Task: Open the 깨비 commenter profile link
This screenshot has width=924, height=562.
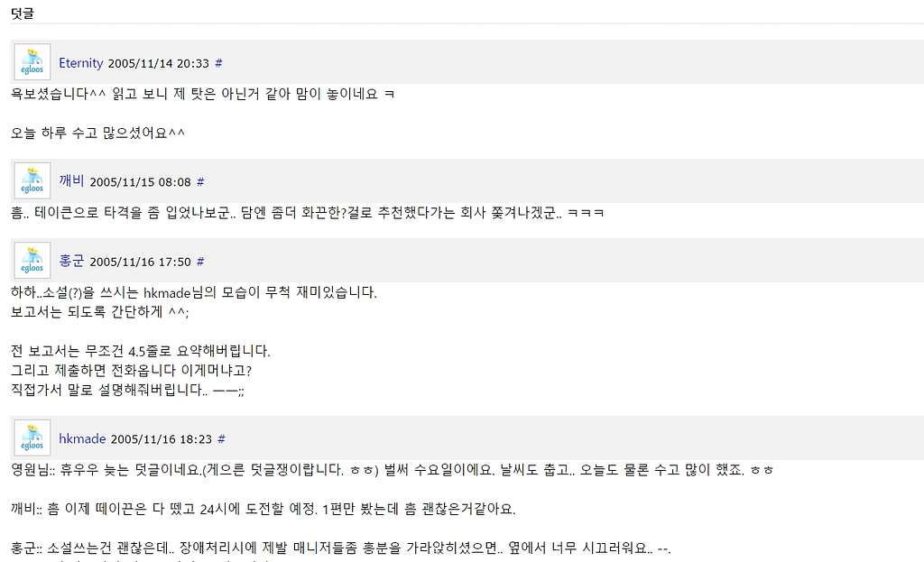Action: pos(72,181)
